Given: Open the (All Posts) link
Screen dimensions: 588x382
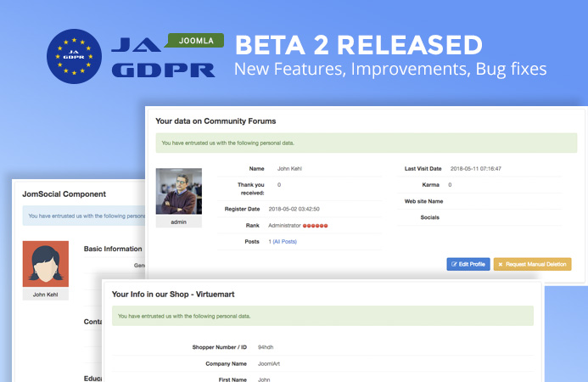Looking at the screenshot, I should pyautogui.click(x=284, y=242).
